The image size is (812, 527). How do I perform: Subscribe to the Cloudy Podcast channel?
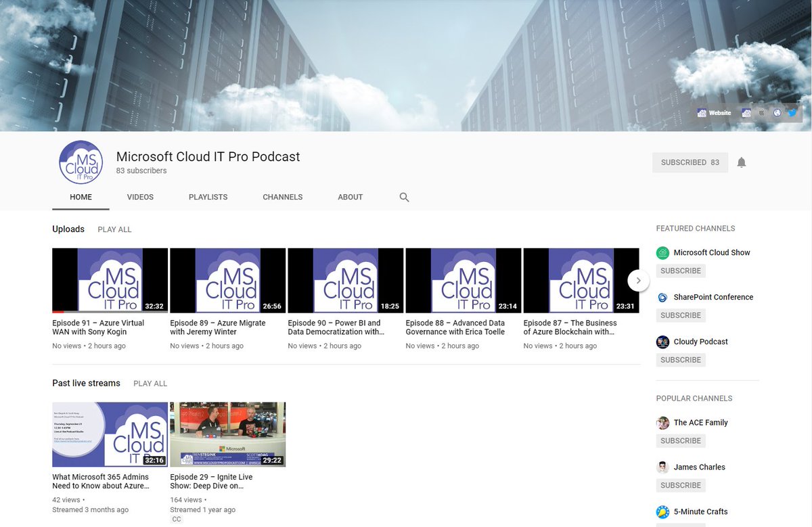680,359
